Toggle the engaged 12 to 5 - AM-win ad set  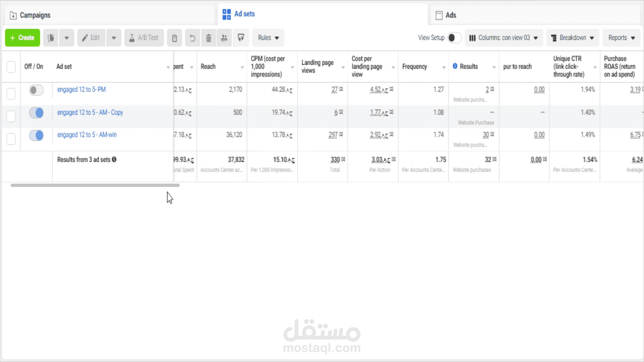tap(36, 135)
